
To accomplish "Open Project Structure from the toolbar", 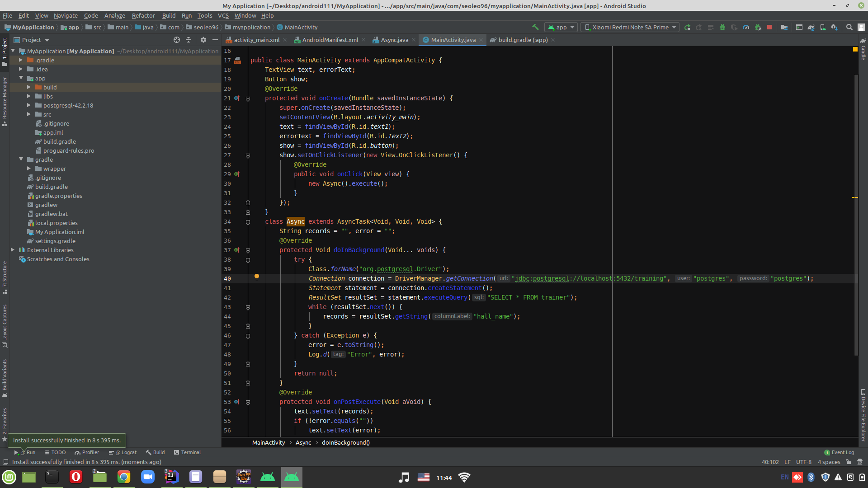I will (784, 27).
